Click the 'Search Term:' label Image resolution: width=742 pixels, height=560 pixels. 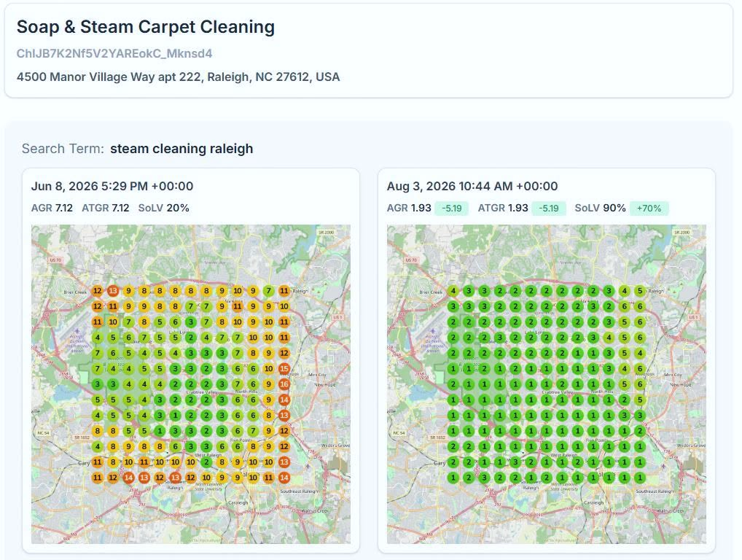point(63,149)
